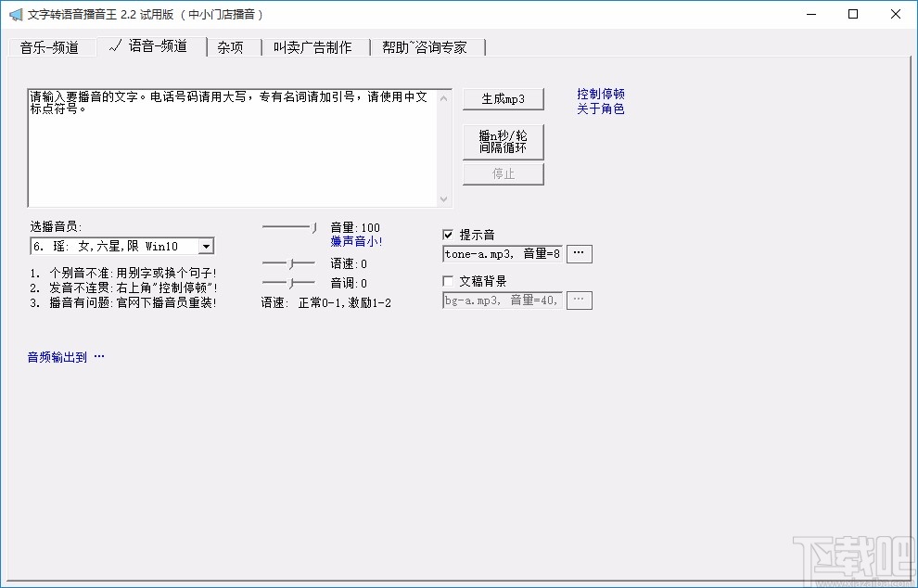Screen dimensions: 918x588
Task: Open the browse dialog for tone-a.mp3 prompt sound
Action: tap(579, 253)
